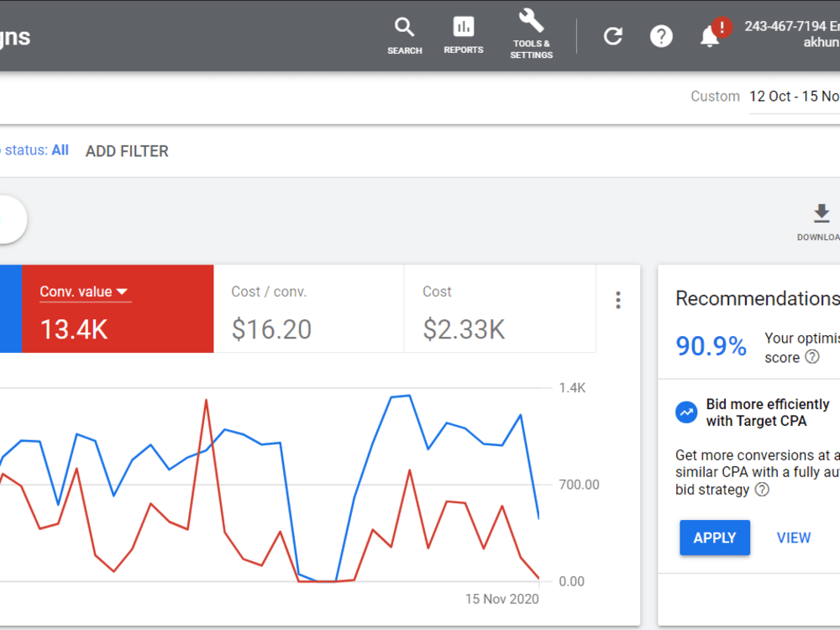Open Tools & Settings wrench menu
Viewport: 840px width, 630px height.
(531, 34)
